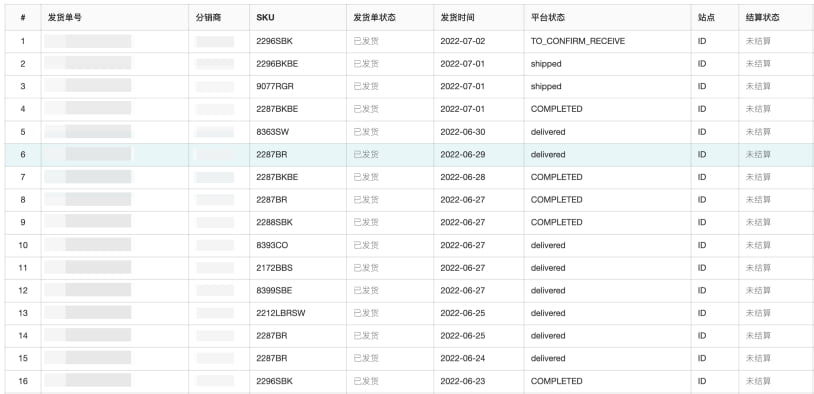
Task: Click date 2022-06-28 in row 7
Action: tap(463, 177)
